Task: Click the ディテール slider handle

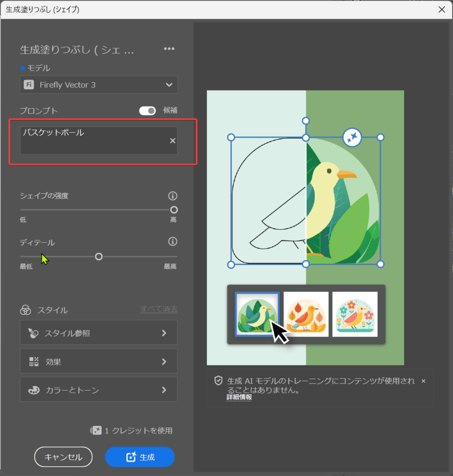Action: [x=99, y=257]
